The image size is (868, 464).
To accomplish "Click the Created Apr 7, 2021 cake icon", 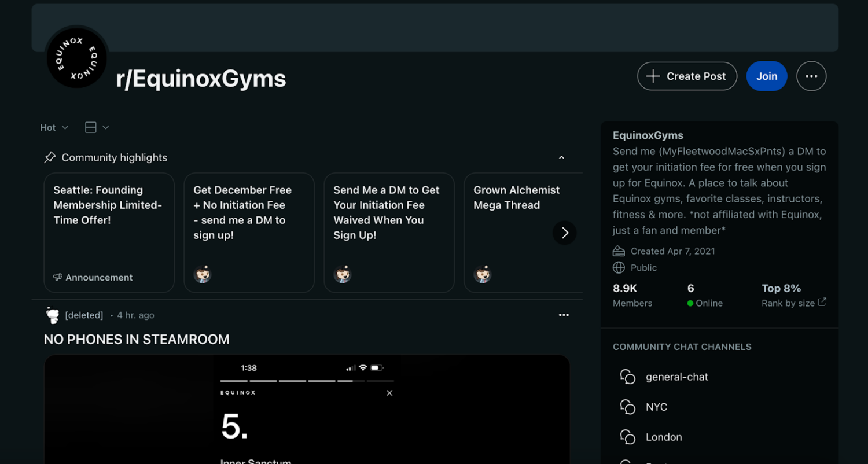I will coord(619,251).
